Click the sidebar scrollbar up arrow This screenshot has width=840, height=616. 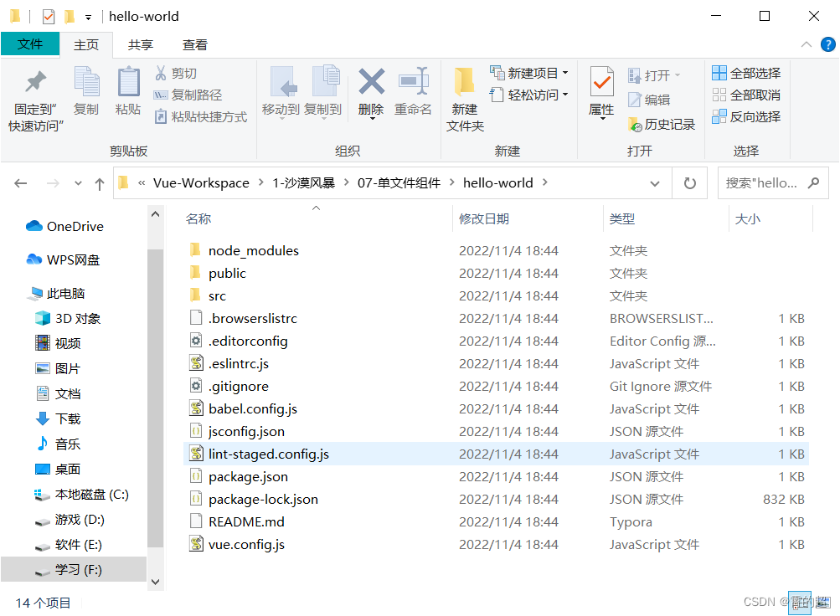(x=156, y=214)
